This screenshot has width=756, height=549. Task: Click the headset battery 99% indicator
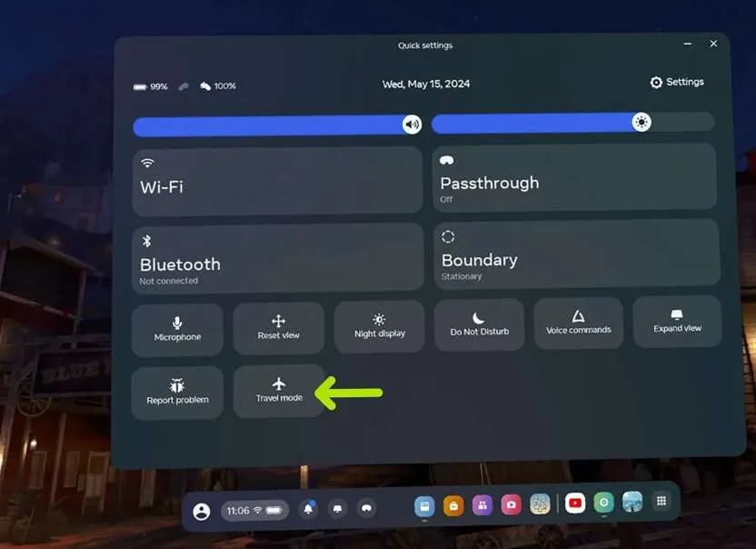(151, 87)
